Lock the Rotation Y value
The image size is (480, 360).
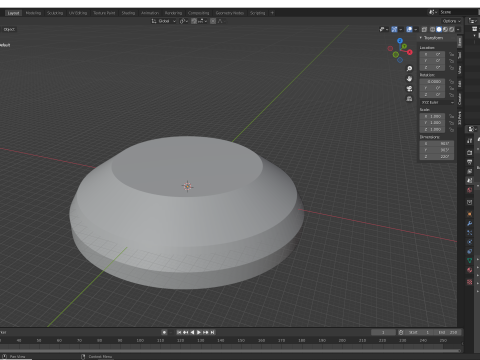[x=451, y=88]
